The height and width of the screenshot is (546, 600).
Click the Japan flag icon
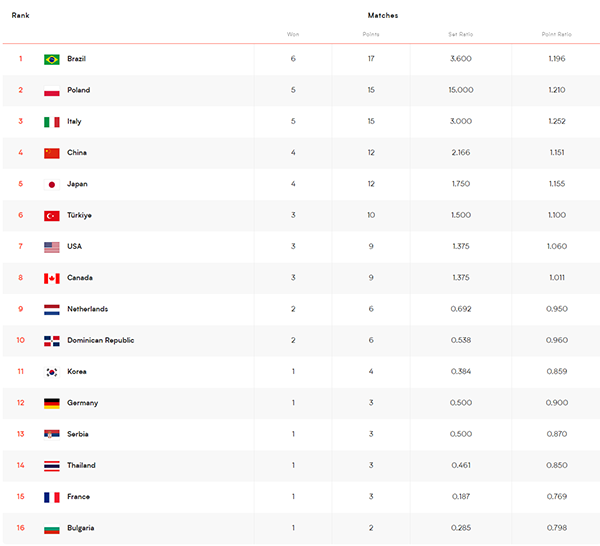pyautogui.click(x=52, y=184)
